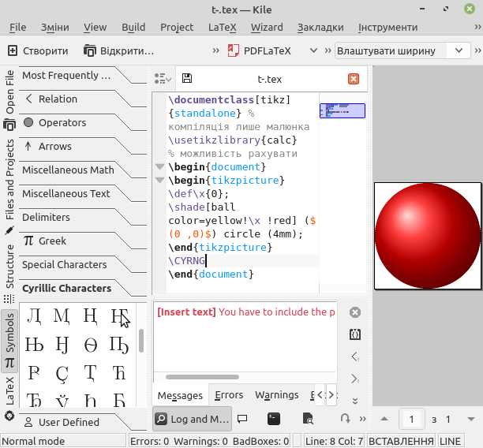
Task: Open the document list view icon
Action: point(163,79)
